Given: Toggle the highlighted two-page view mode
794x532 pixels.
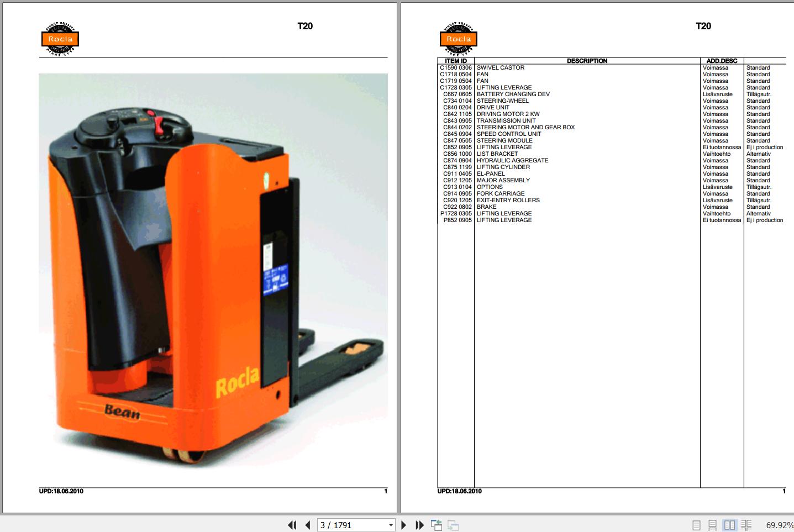Looking at the screenshot, I should point(730,525).
